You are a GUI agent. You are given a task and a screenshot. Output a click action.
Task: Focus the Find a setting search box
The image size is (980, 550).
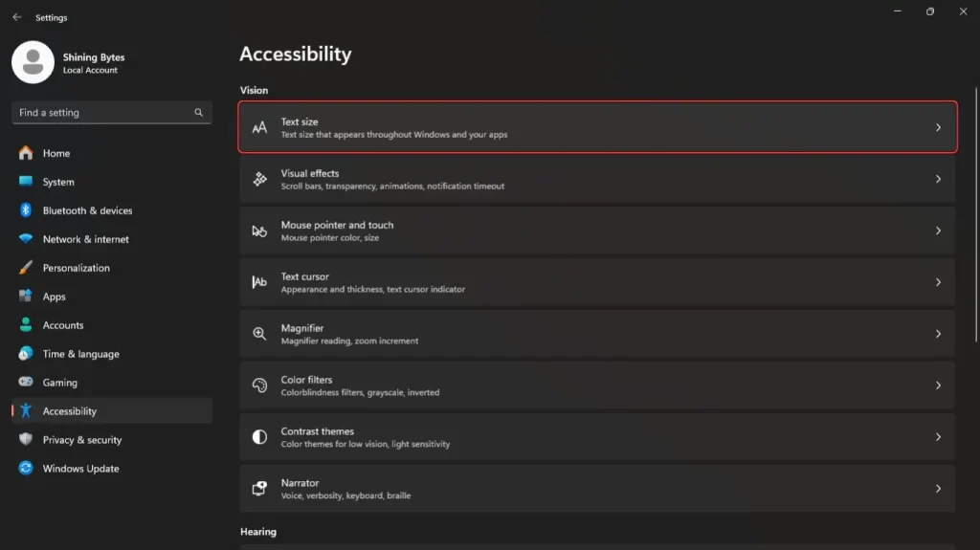(x=100, y=113)
